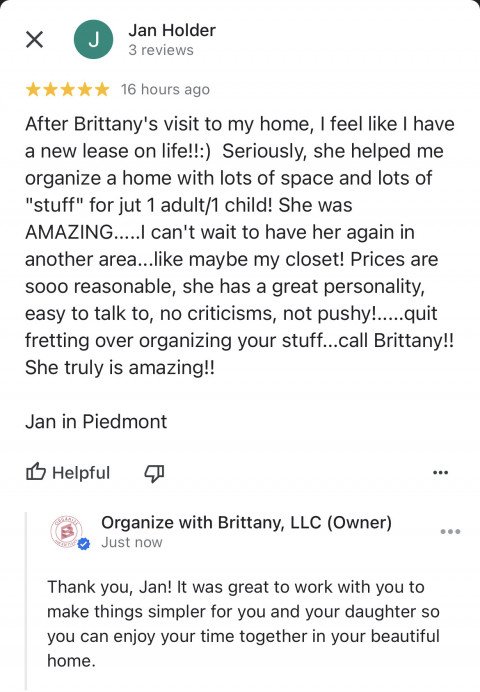Select the 16 hours ago timestamp
Image resolution: width=480 pixels, height=692 pixels.
click(x=165, y=90)
